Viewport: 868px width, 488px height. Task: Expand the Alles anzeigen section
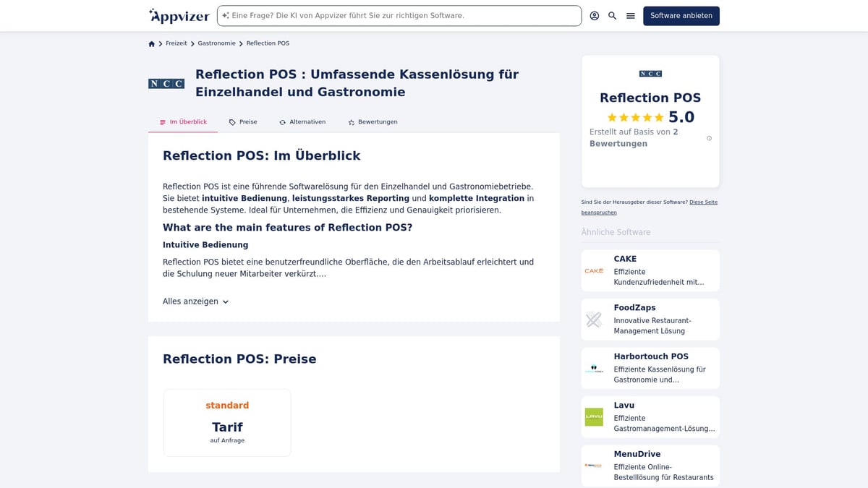195,301
